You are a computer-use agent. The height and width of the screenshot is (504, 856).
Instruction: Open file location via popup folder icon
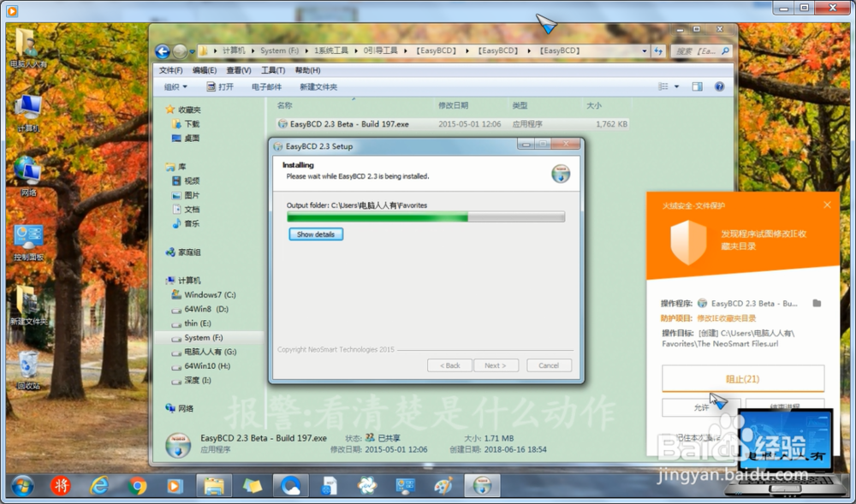click(x=817, y=303)
